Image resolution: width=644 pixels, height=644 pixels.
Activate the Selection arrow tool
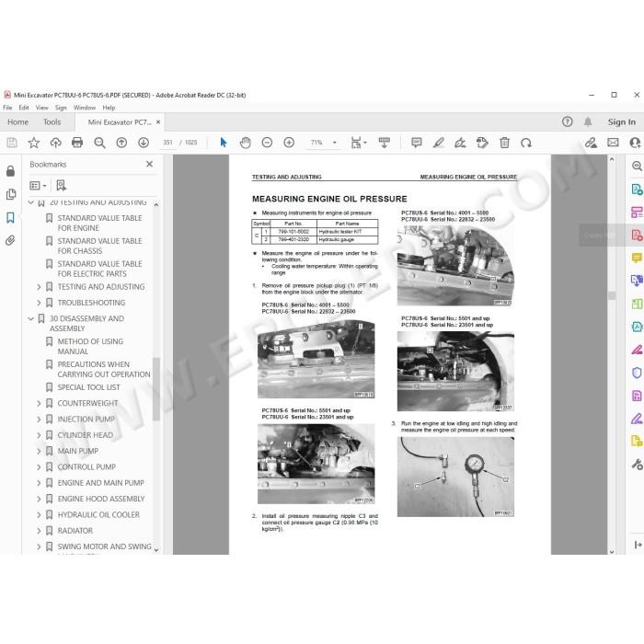[224, 143]
